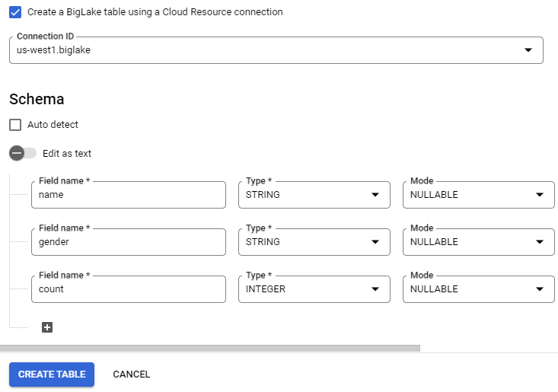Screen dimensions: 558x392
Task: Open Mode dropdown for count field
Action: [478, 289]
